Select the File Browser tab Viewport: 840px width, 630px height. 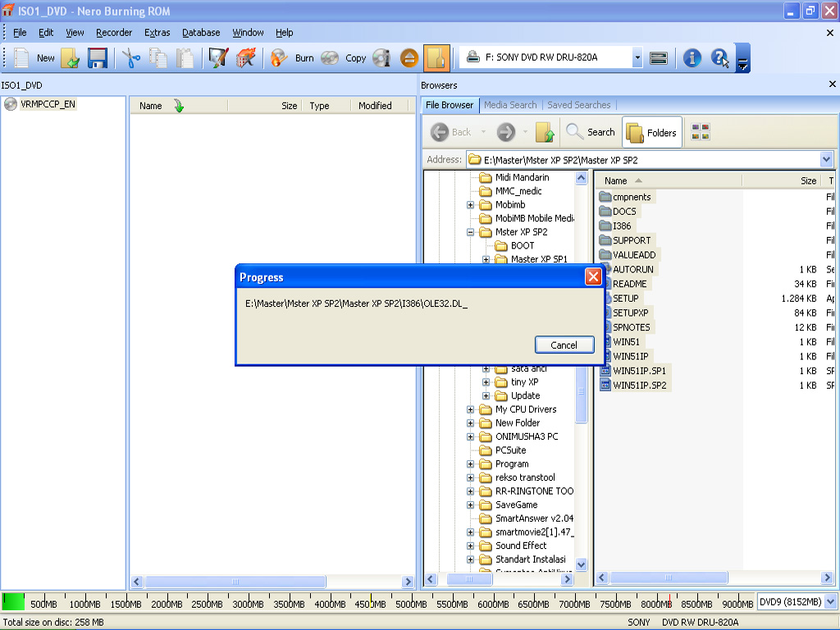coord(450,105)
